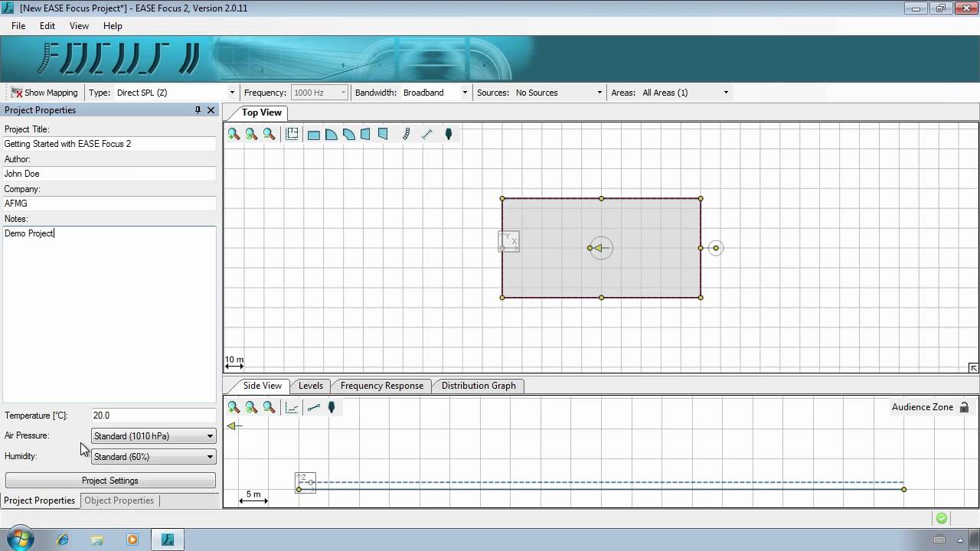Select the Side View tab
The width and height of the screenshot is (980, 551).
pos(262,386)
